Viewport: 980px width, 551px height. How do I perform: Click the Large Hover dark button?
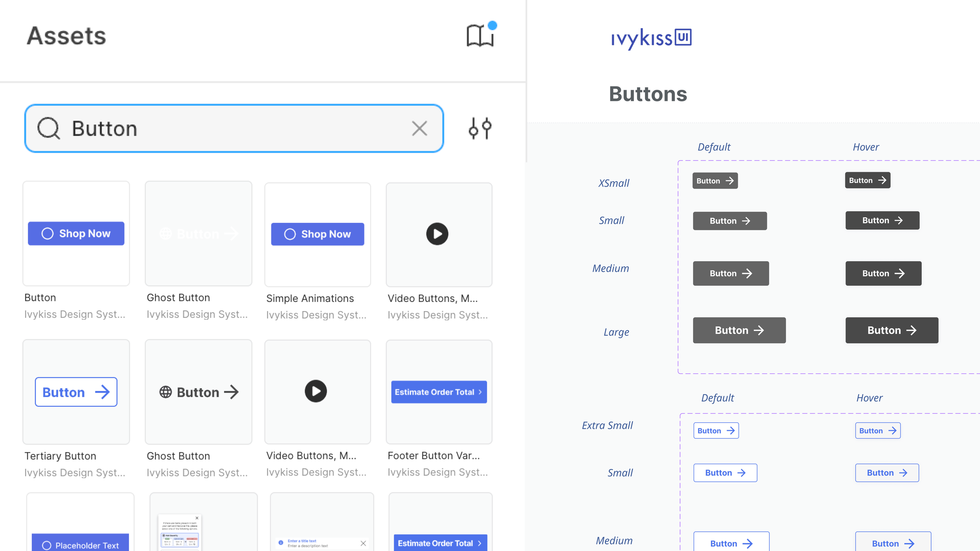(892, 330)
